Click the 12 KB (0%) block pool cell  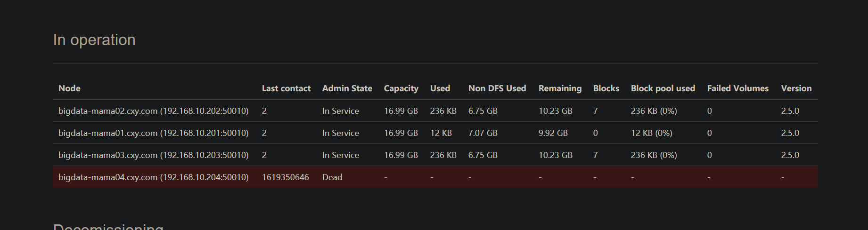point(651,133)
